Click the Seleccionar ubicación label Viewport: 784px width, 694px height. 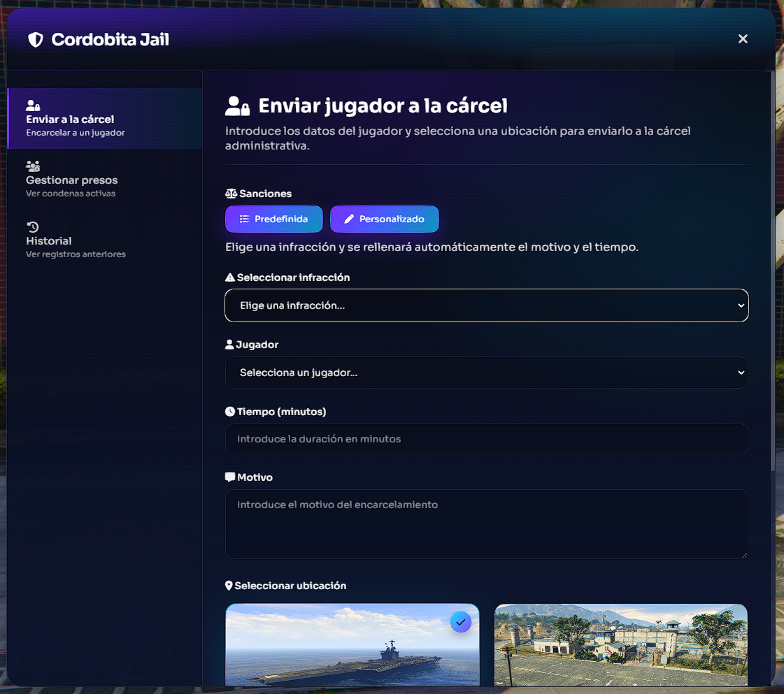pos(290,586)
